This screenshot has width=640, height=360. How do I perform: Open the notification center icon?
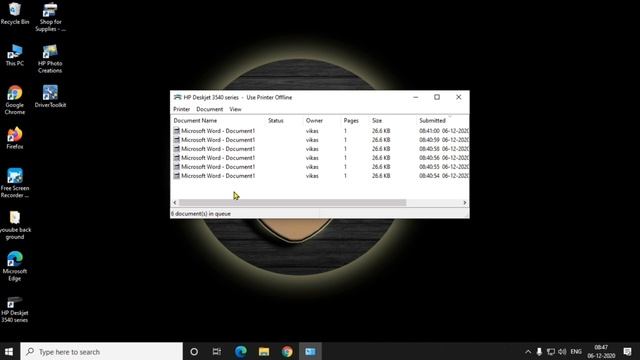point(627,351)
